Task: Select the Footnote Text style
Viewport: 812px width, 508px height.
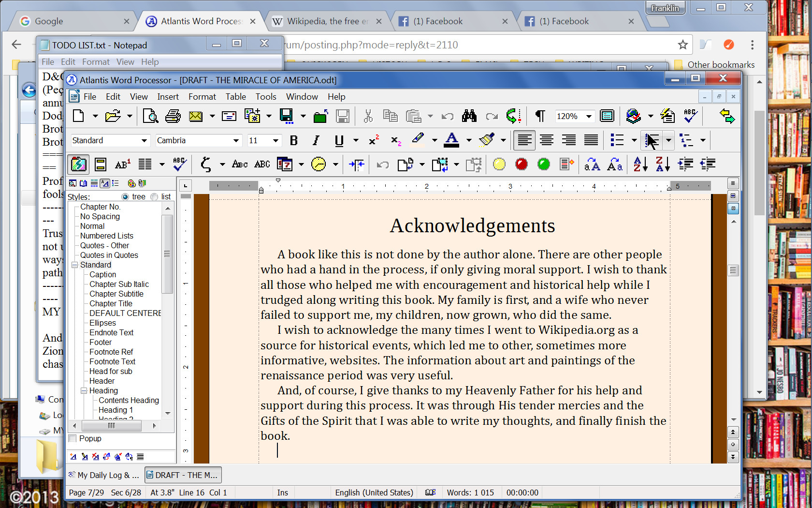Action: point(112,361)
